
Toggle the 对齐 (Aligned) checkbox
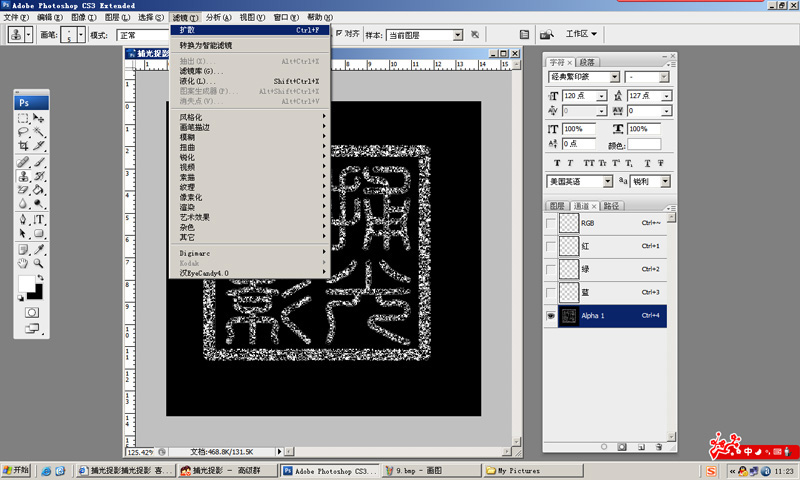click(339, 34)
